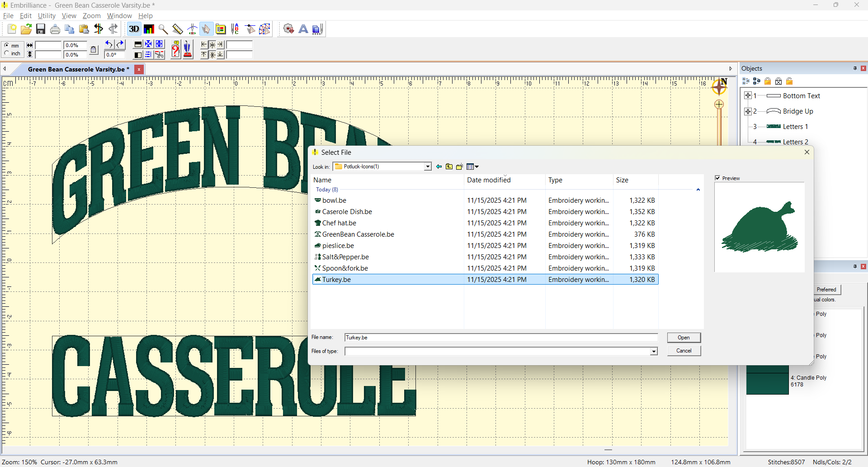Toggle the 3D stitch view button
The image size is (868, 467).
[134, 29]
